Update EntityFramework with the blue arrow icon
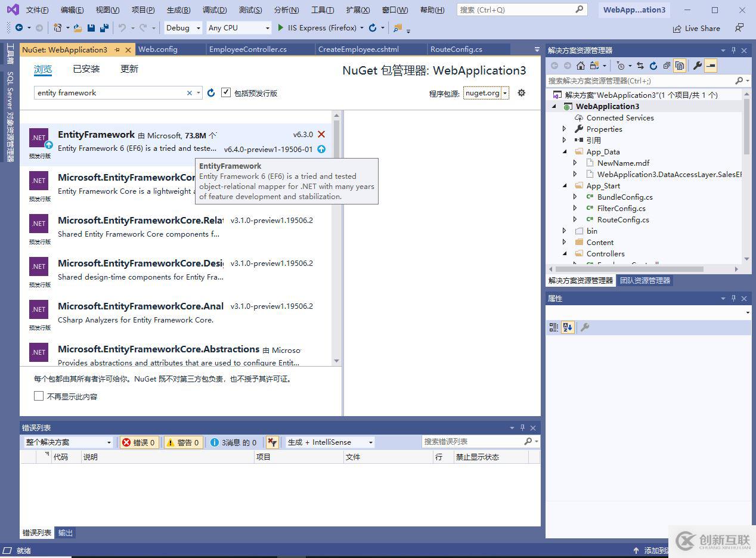 (321, 149)
